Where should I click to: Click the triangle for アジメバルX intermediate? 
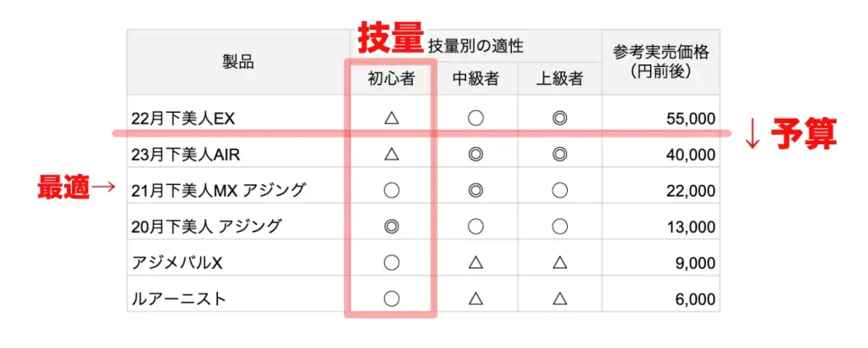pyautogui.click(x=476, y=262)
